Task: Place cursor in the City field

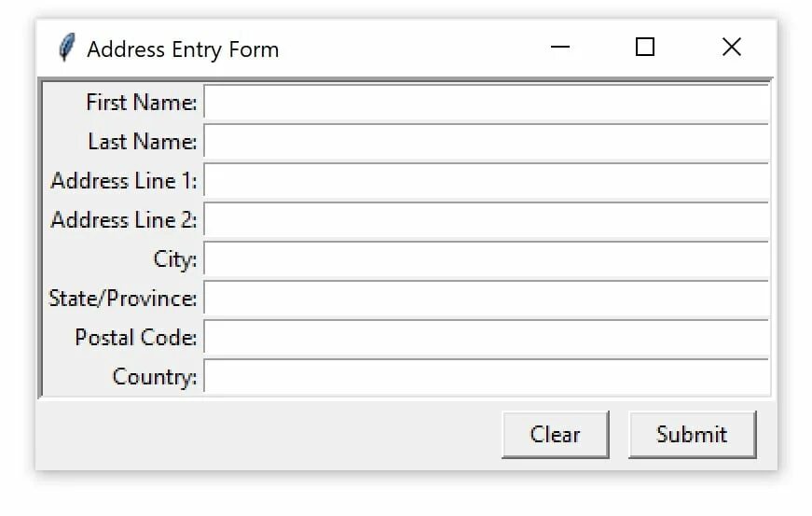Action: [x=486, y=260]
